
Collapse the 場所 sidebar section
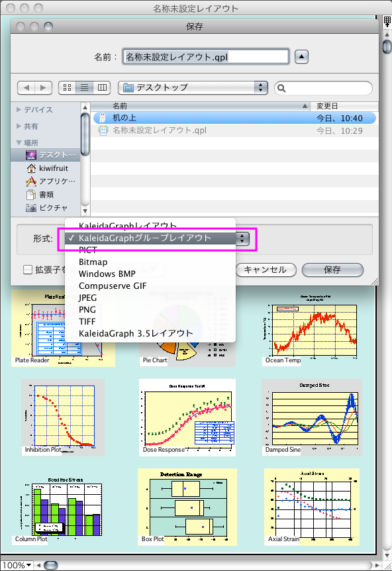click(x=19, y=143)
